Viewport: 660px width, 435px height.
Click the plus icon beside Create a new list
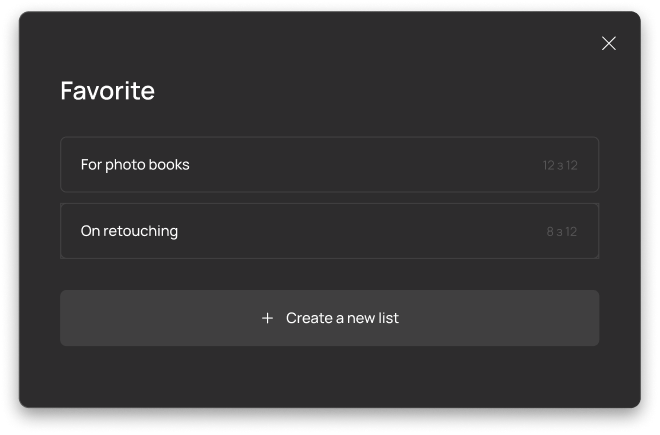click(267, 318)
